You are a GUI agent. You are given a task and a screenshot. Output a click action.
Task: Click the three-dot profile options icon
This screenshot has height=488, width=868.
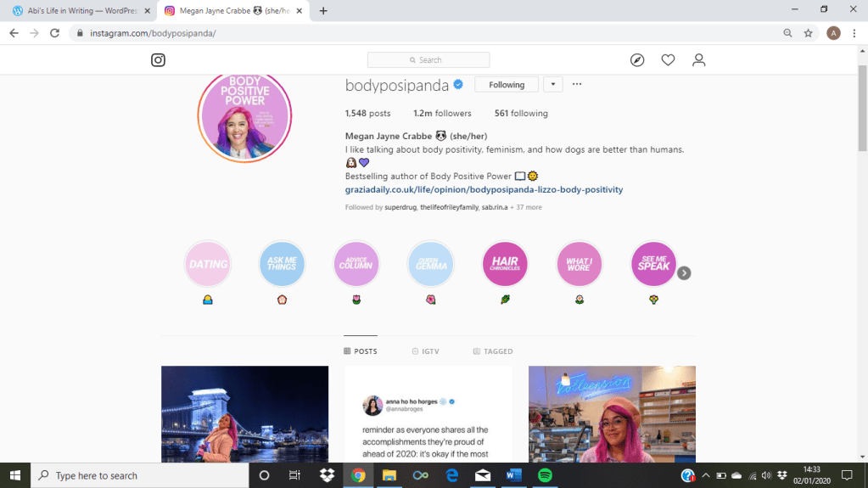click(577, 84)
